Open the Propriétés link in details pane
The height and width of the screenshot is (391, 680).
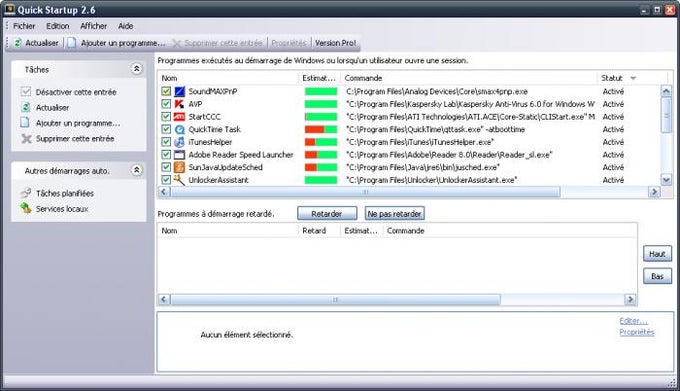click(637, 332)
